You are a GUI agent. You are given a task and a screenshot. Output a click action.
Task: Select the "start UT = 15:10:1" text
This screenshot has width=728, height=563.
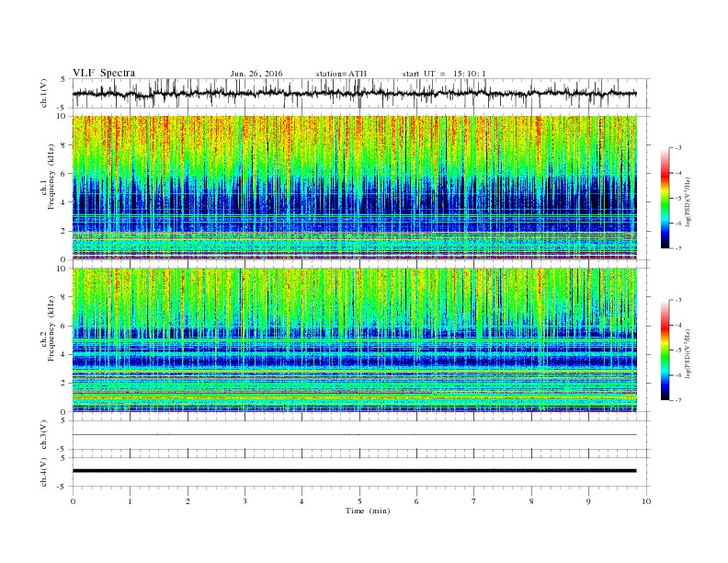(x=444, y=74)
